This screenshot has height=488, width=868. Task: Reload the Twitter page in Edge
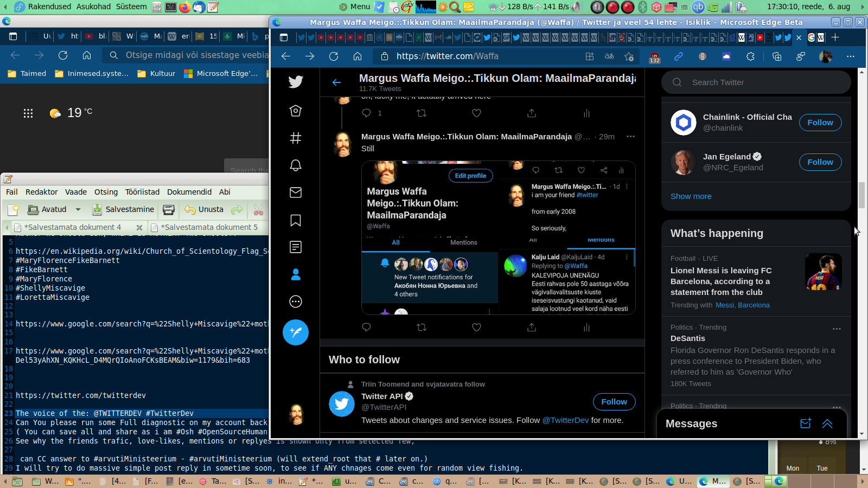(x=334, y=56)
